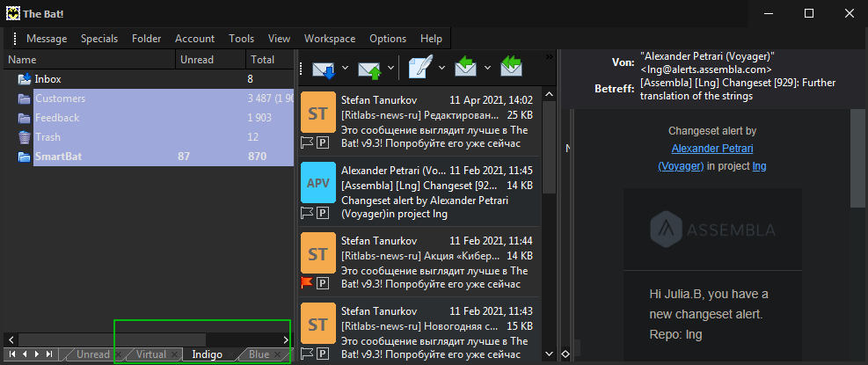868x365 pixels.
Task: Click scroll-up arrow of message list scrollbar
Action: (x=549, y=93)
